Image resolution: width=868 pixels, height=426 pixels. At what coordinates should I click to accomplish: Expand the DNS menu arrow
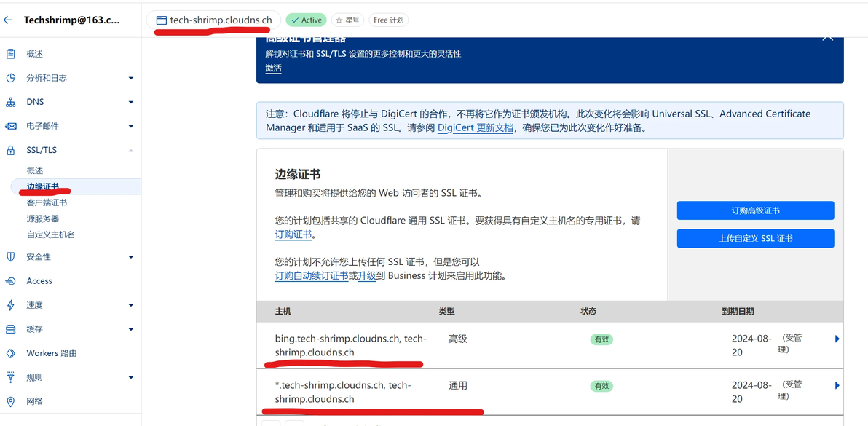coord(131,103)
